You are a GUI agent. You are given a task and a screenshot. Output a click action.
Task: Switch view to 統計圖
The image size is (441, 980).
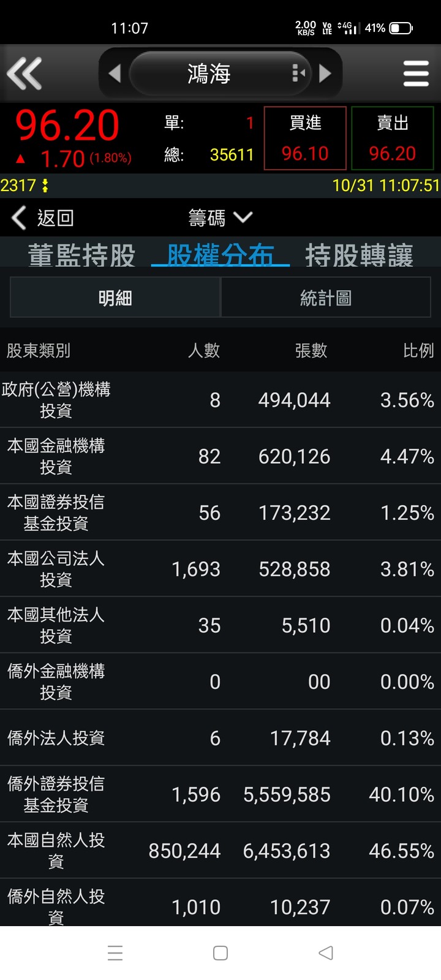click(325, 298)
